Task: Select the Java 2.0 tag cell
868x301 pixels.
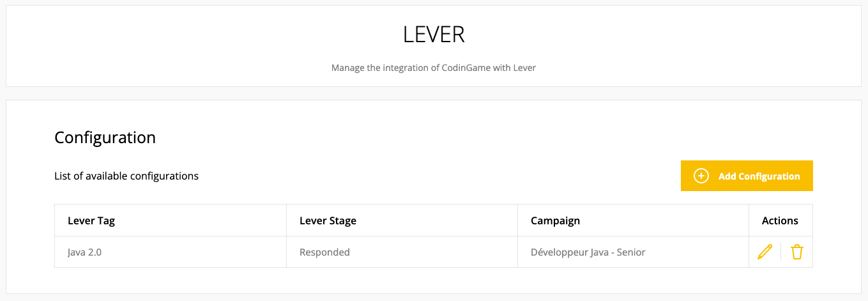Action: pos(85,252)
